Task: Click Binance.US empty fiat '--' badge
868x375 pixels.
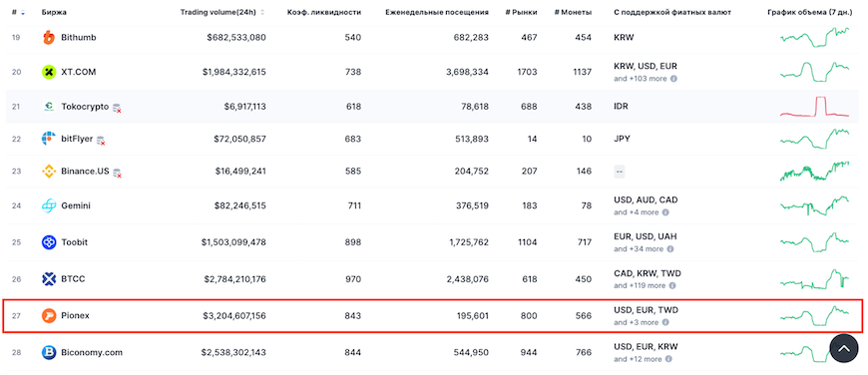Action: [620, 172]
